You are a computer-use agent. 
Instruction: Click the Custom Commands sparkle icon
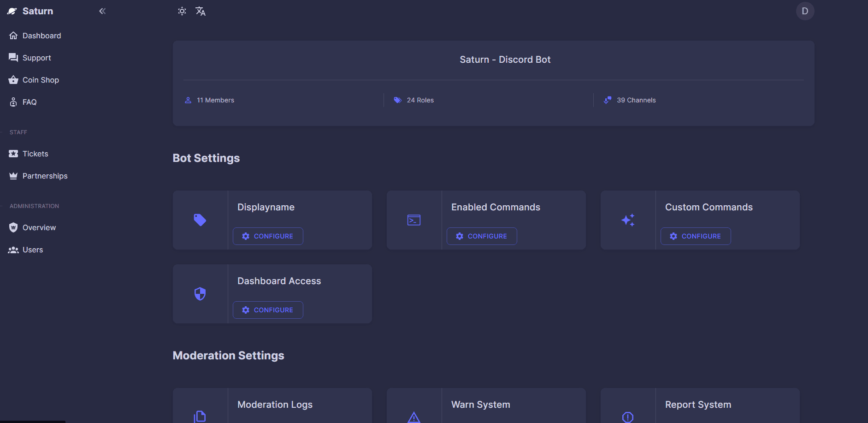tap(628, 220)
